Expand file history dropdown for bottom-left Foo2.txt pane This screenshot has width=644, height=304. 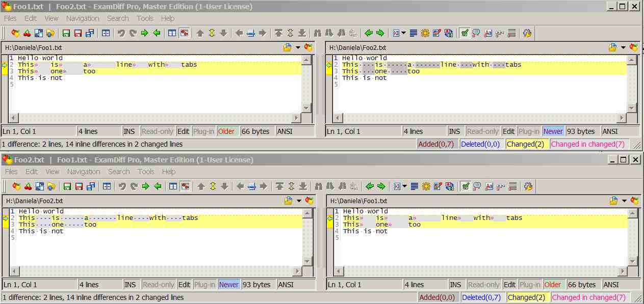point(299,201)
